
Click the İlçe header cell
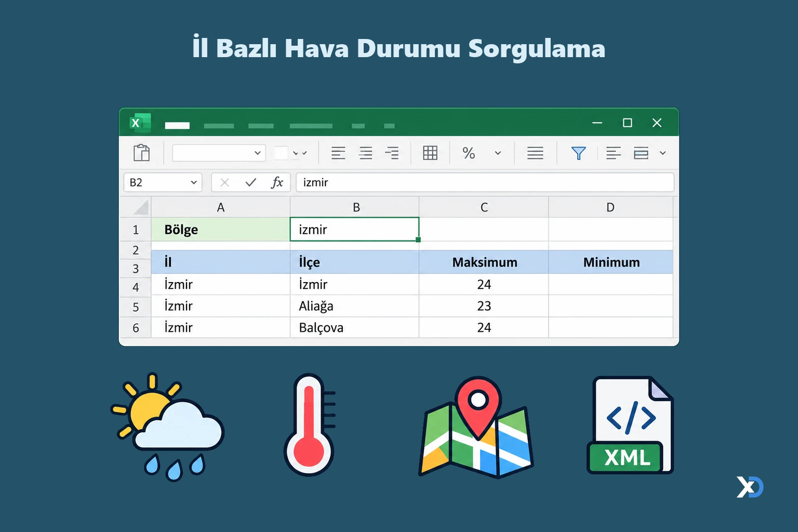pos(354,262)
